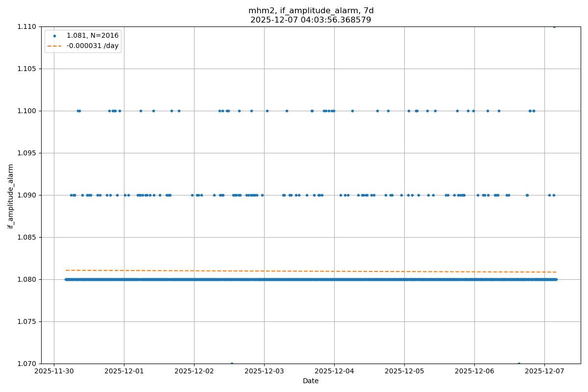Click the y-axis label 'if_amplitude_alarm'
This screenshot has width=588, height=392.
11,196
